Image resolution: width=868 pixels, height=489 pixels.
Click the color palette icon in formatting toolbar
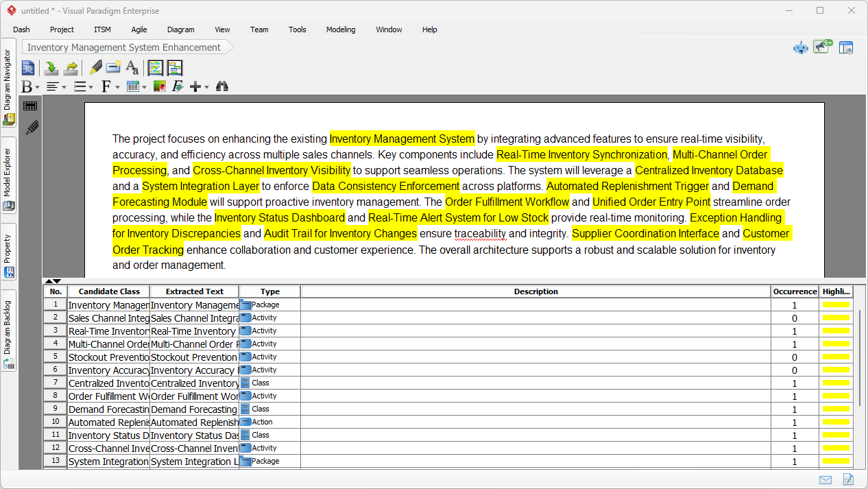click(x=158, y=86)
